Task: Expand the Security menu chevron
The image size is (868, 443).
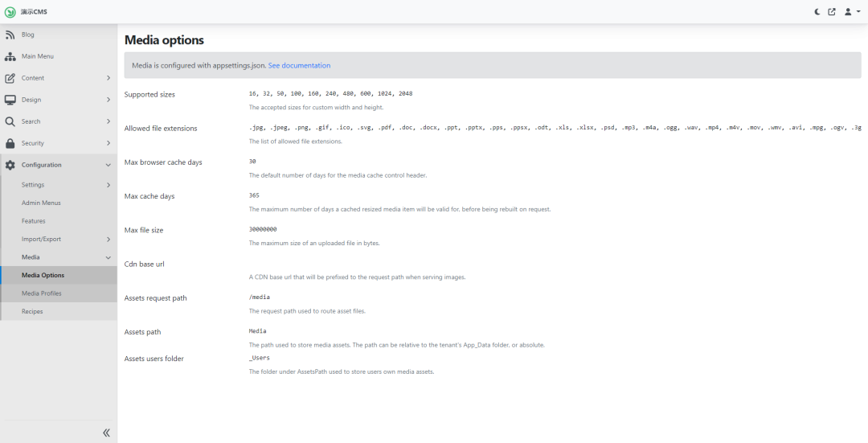Action: point(108,143)
